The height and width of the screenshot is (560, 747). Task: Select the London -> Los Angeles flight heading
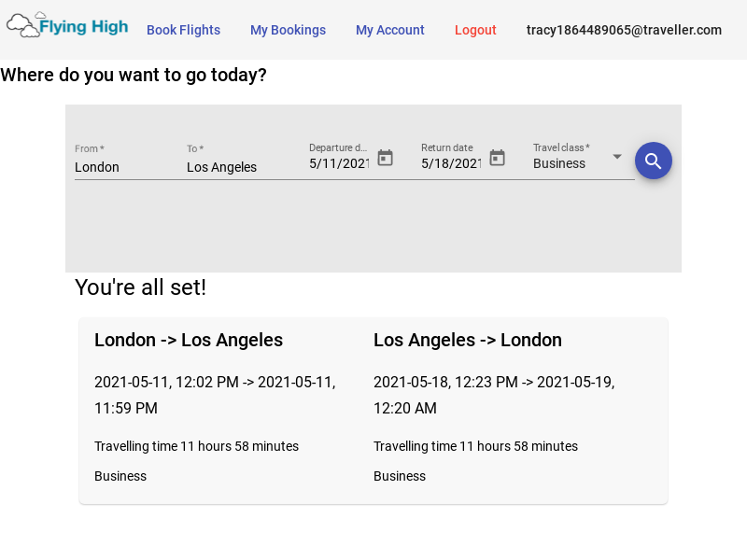click(x=189, y=340)
